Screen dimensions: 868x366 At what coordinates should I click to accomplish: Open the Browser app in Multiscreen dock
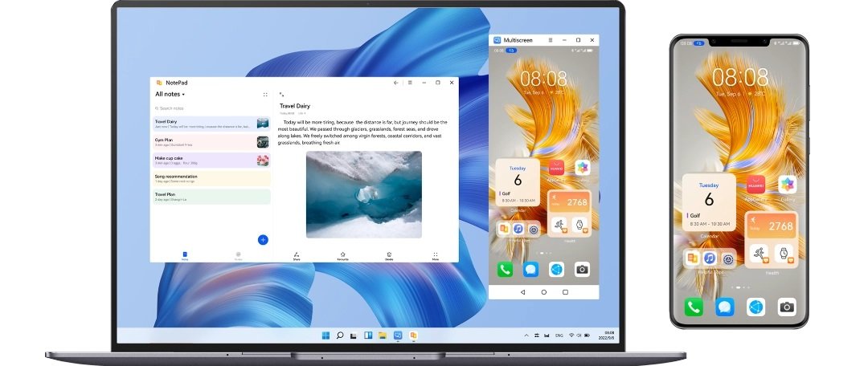pyautogui.click(x=556, y=270)
